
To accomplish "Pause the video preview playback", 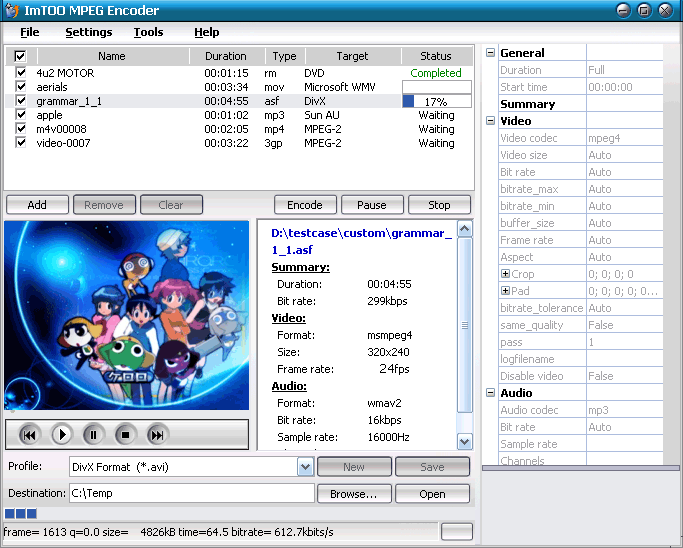I will (x=93, y=434).
